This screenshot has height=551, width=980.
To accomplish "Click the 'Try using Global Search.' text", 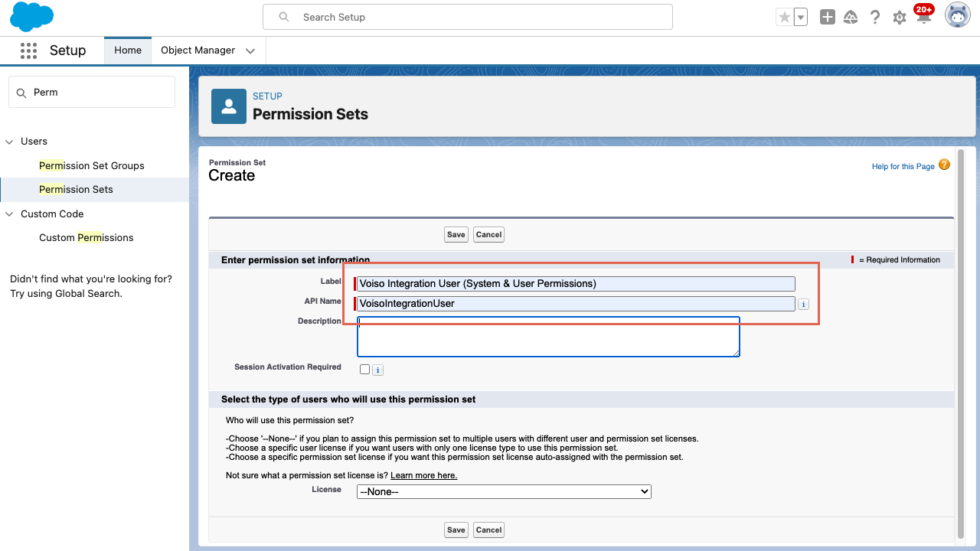I will click(x=66, y=294).
